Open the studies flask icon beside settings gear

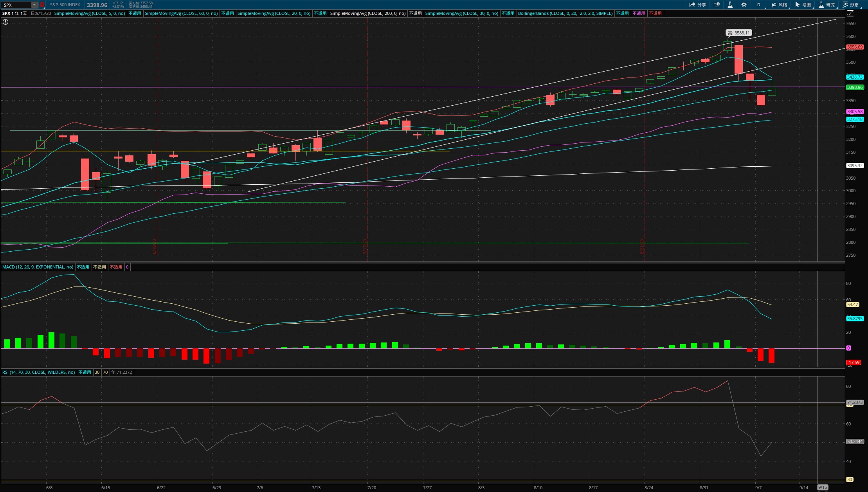click(730, 5)
